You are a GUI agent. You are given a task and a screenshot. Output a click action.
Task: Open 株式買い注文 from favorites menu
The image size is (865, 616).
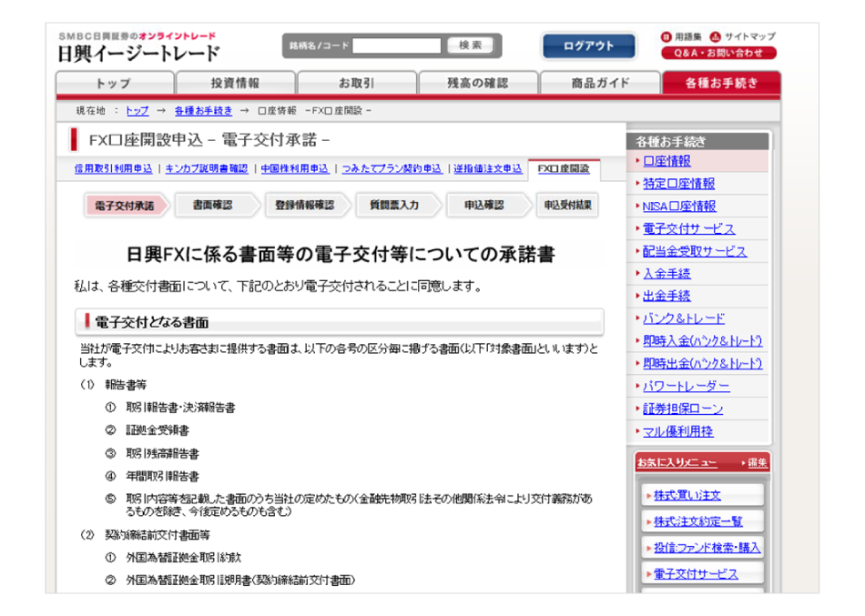click(687, 495)
